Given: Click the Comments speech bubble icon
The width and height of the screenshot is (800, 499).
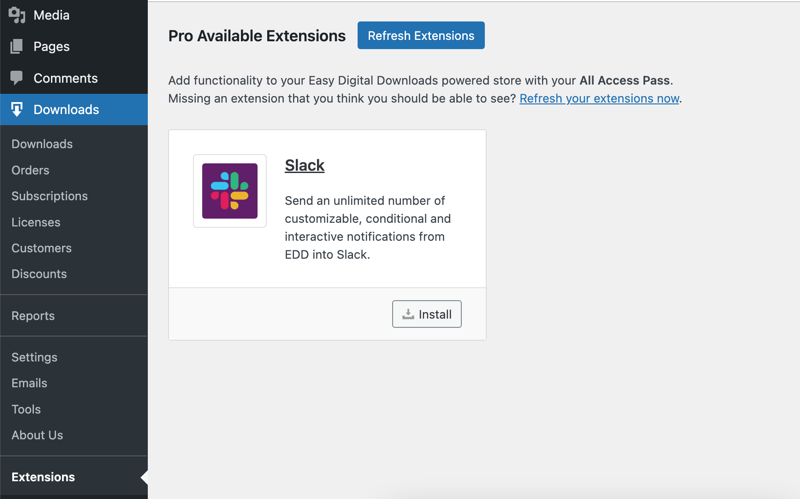Looking at the screenshot, I should (17, 78).
